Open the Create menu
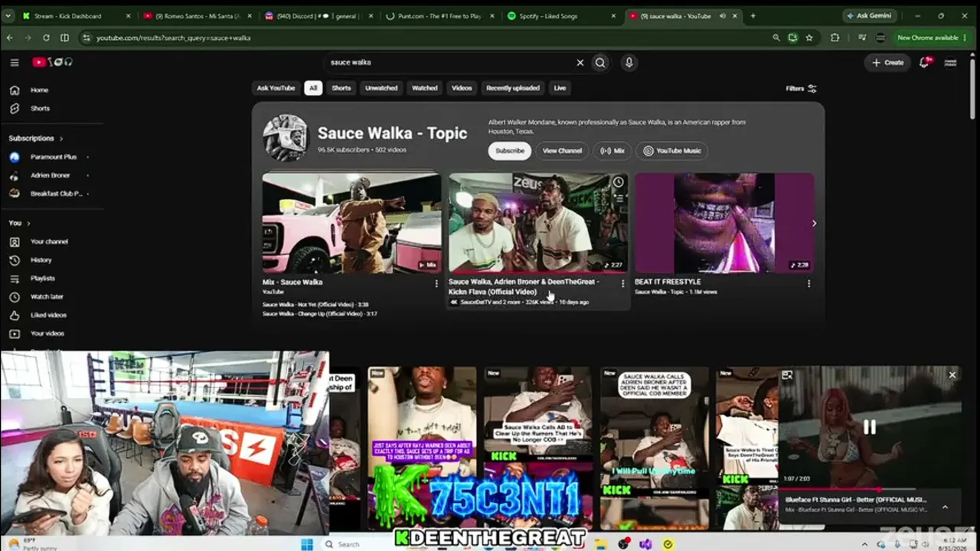The width and height of the screenshot is (980, 551). point(888,63)
